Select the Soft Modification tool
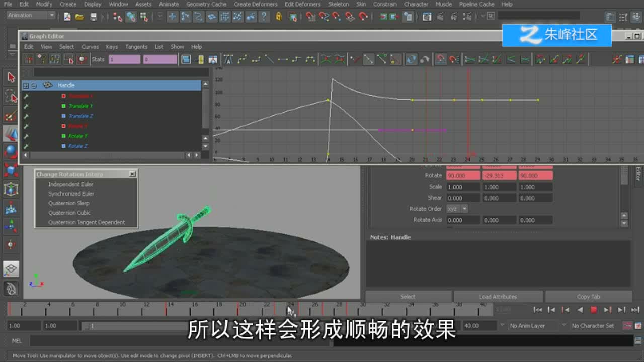Viewport: 644px width, 362px height. 11,208
